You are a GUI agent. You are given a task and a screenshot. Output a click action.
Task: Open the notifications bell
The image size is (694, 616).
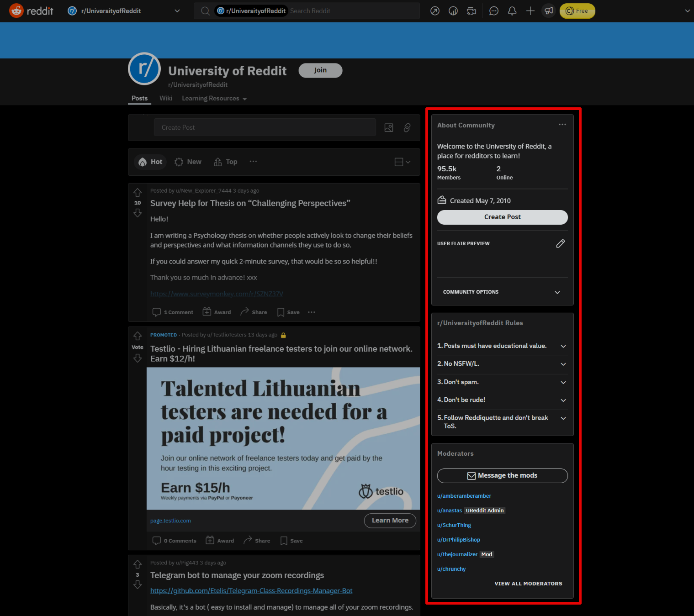point(512,11)
